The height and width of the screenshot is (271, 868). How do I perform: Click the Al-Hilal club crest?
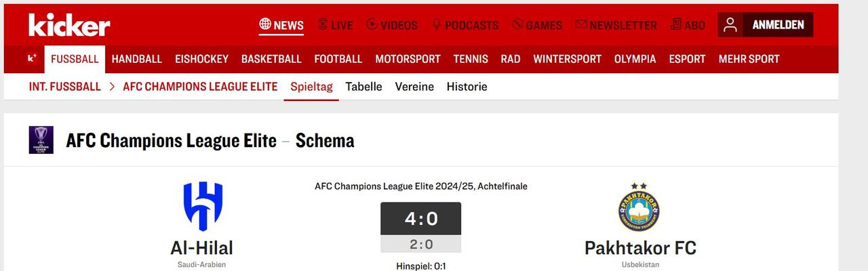[x=203, y=206]
